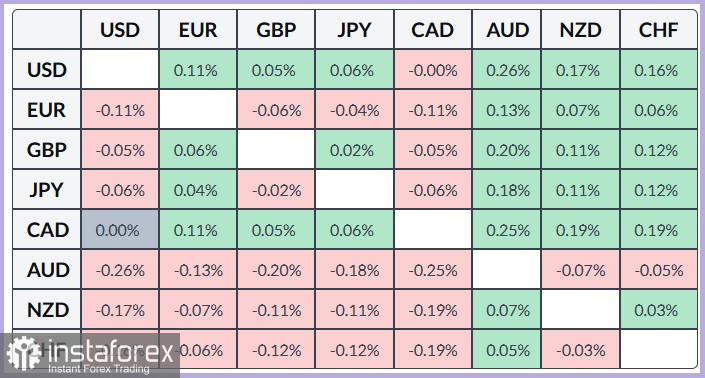Open the instaforex watermark text link

point(110,351)
